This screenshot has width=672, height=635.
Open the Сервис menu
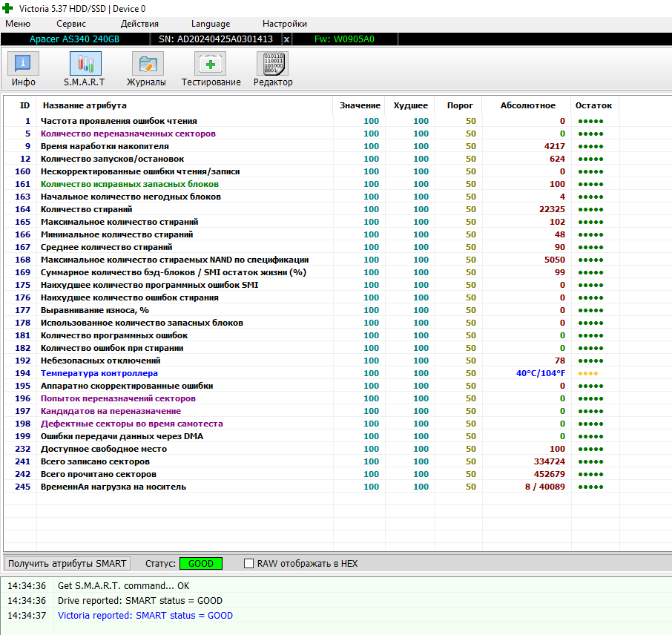coord(71,24)
